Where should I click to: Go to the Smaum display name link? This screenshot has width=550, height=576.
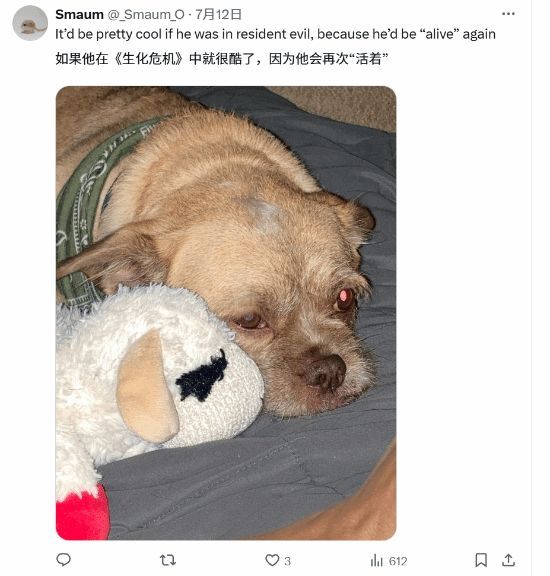point(79,14)
